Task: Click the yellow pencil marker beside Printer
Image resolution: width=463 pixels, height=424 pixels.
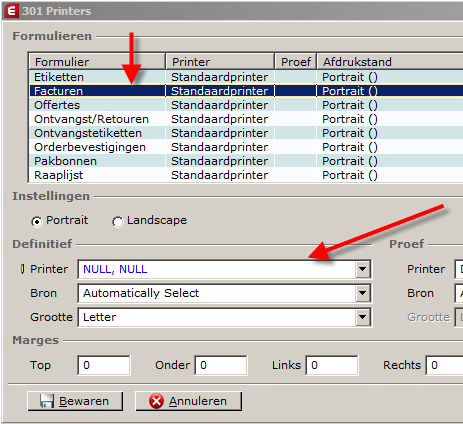Action: (x=22, y=269)
